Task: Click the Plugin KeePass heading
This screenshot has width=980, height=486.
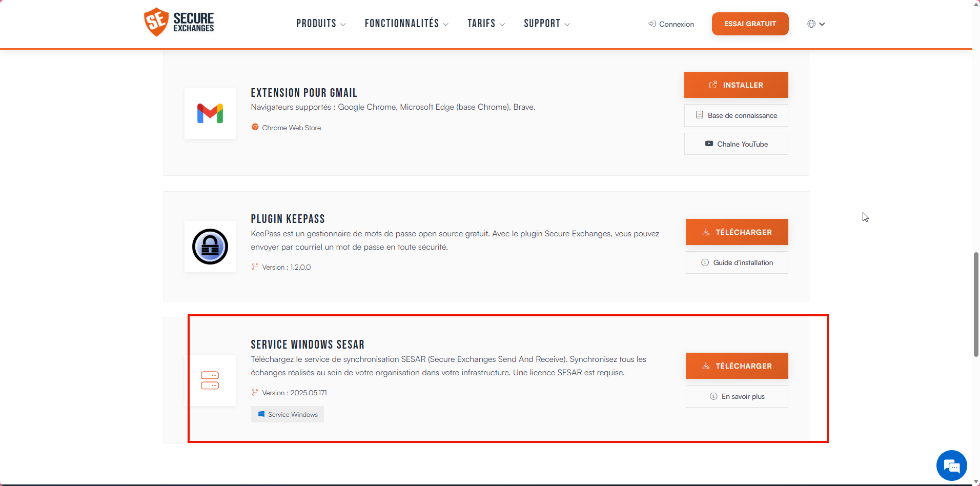Action: tap(288, 219)
